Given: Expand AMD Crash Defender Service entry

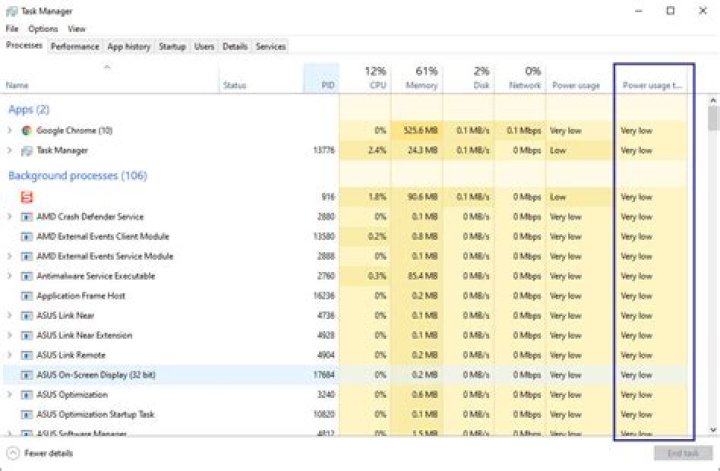Looking at the screenshot, I should [9, 216].
